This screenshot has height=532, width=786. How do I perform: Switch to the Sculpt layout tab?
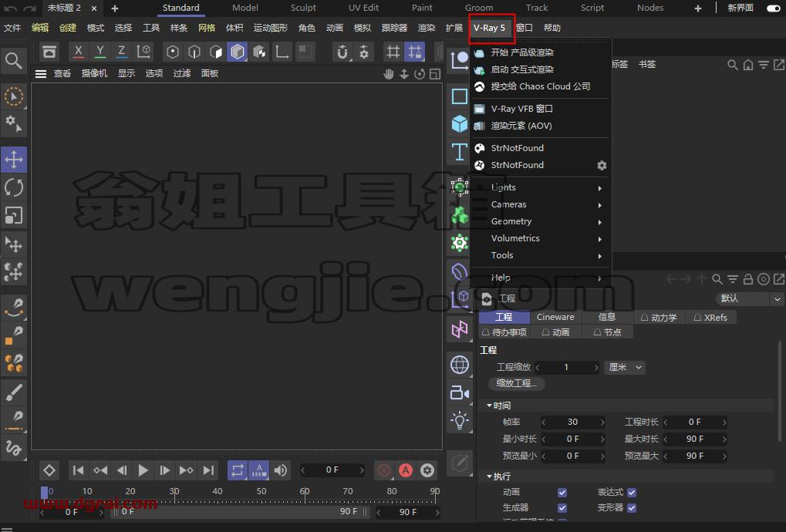[303, 8]
